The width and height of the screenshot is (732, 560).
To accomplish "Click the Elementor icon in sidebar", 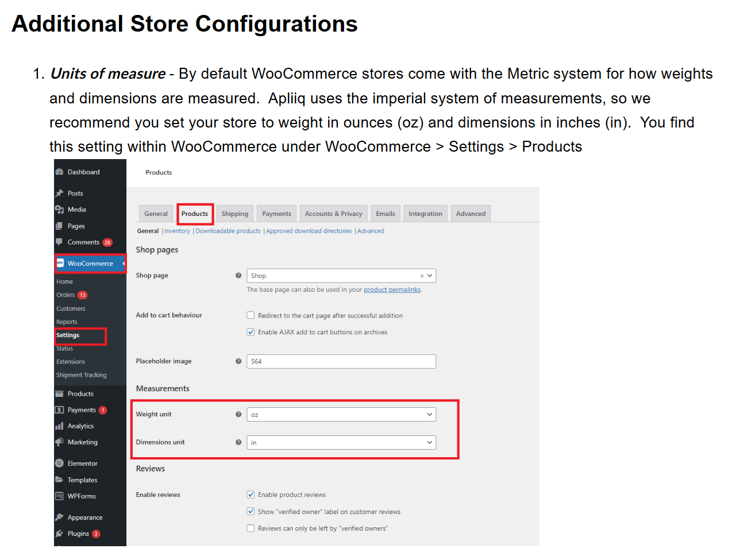I will [59, 464].
